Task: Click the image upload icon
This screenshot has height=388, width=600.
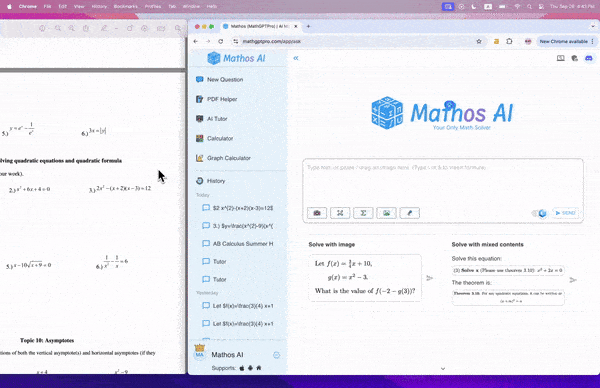Action: 386,213
